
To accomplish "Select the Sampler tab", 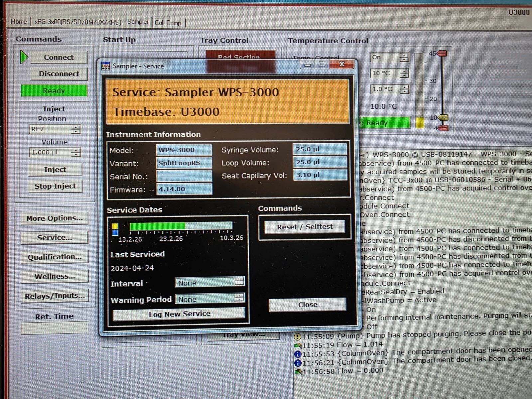I will [138, 22].
